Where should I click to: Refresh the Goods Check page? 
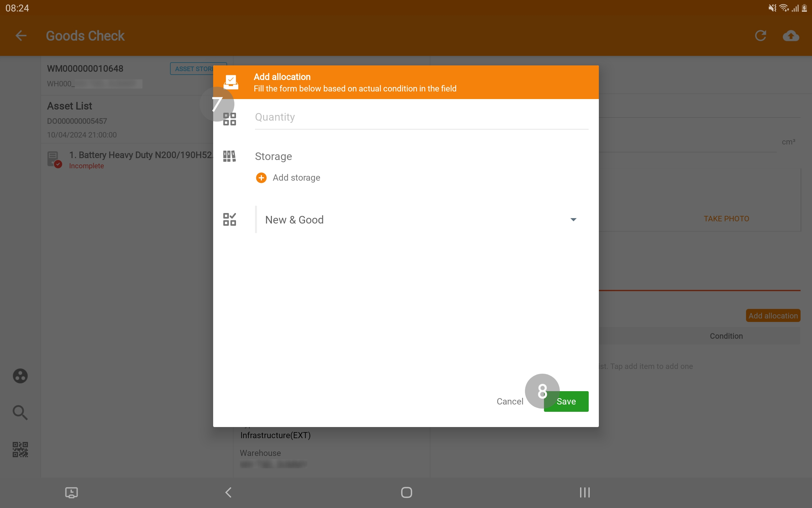[760, 36]
